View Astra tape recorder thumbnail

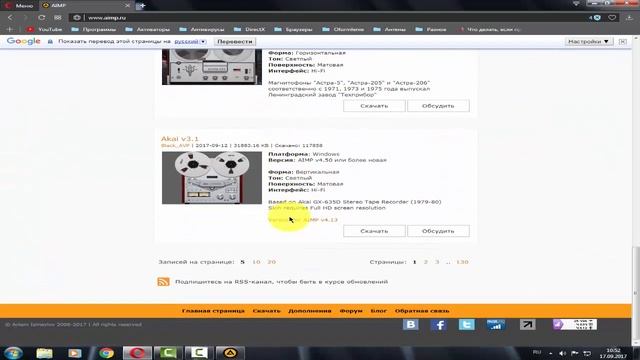pyautogui.click(x=212, y=67)
